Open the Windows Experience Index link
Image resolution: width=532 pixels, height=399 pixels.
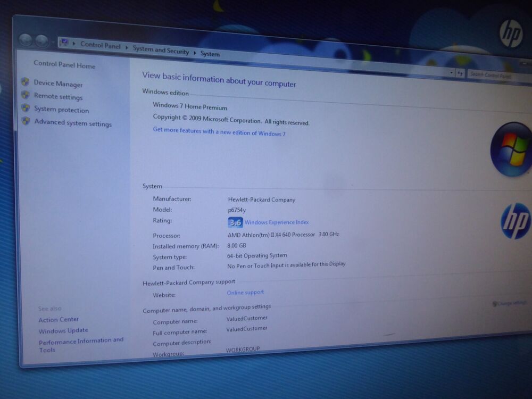277,222
